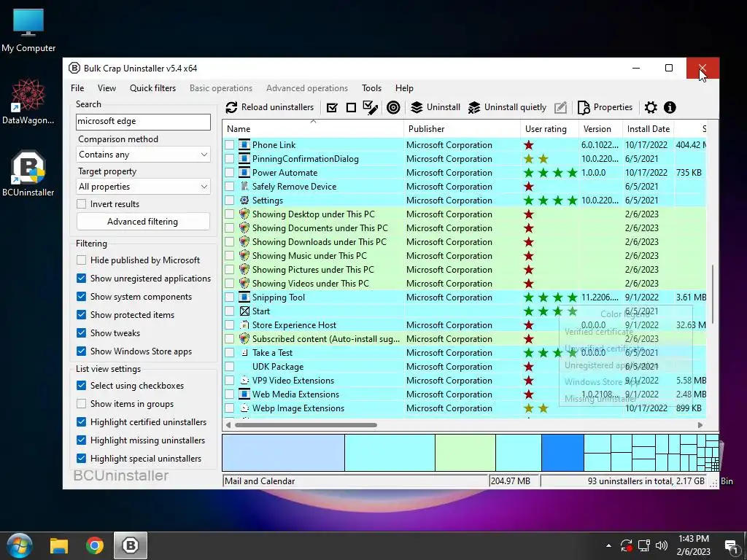Open the Comparison method Contains any dropdown
The height and width of the screenshot is (560, 747).
pyautogui.click(x=143, y=155)
